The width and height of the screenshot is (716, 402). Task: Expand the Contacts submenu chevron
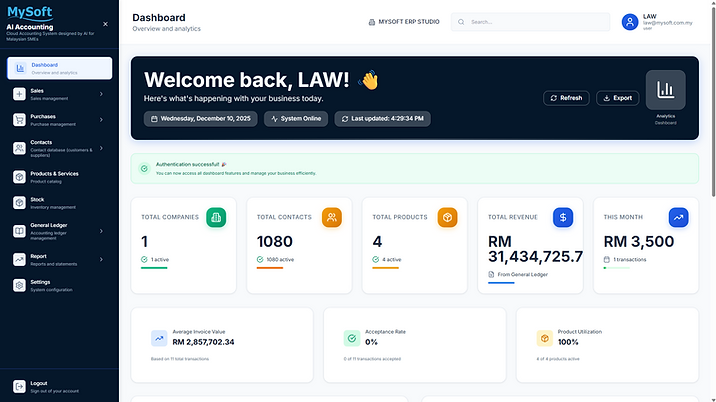point(101,148)
